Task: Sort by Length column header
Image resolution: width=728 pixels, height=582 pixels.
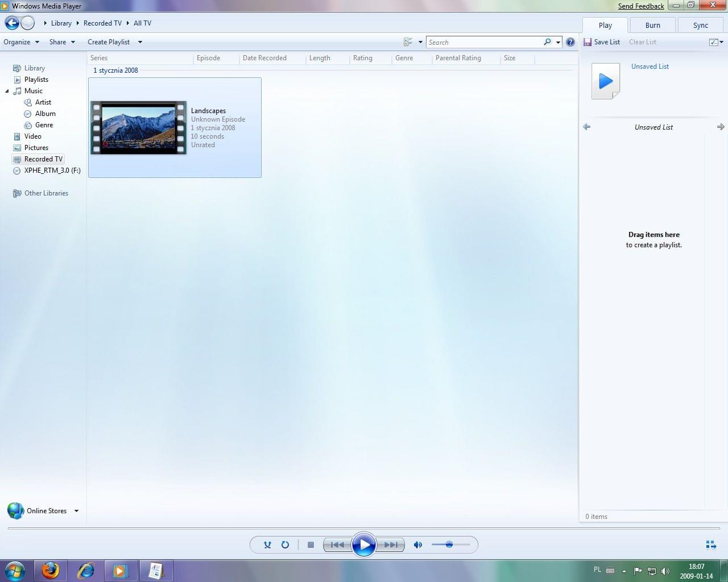Action: click(328, 58)
